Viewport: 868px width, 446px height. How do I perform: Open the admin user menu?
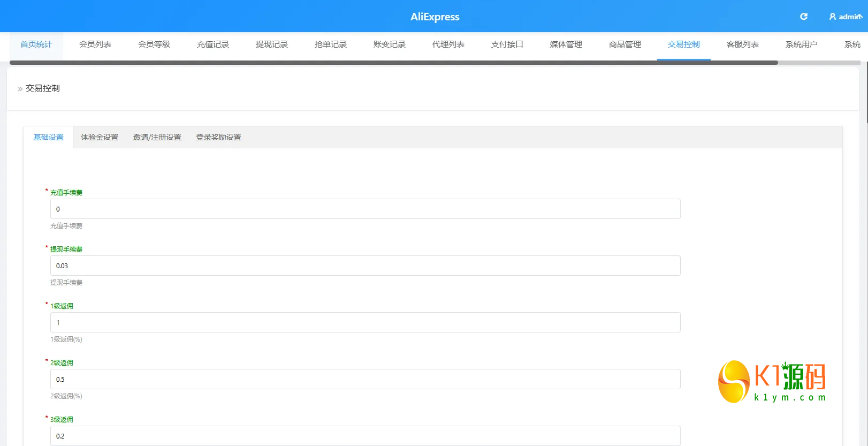pos(846,17)
